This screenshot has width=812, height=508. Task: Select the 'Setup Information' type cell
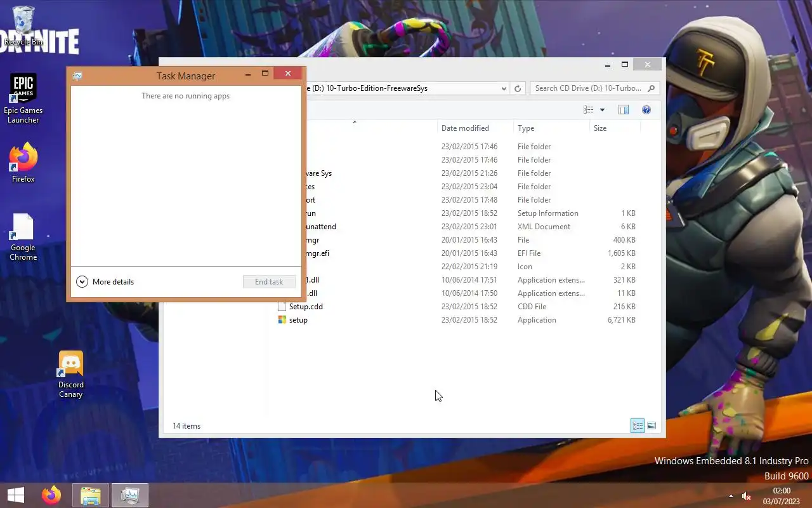547,213
